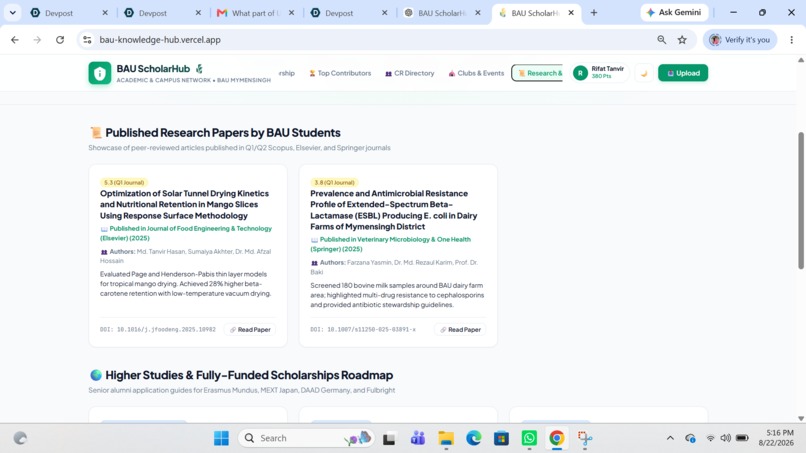This screenshot has width=806, height=453.
Task: Open Task View icon on taskbar
Action: pos(389,438)
